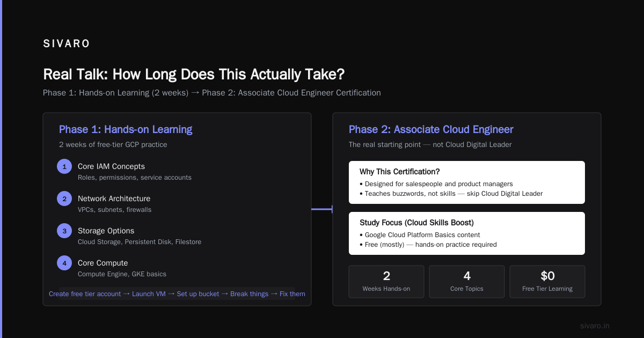Screen dimensions: 644x338
Task: Click the arrow connecting both phase panels
Action: [x=322, y=209]
